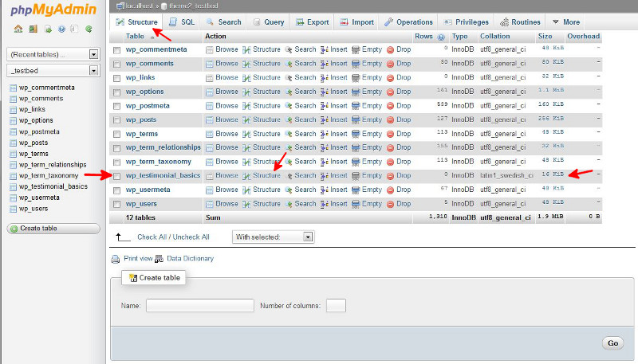The image size is (638, 364).
Task: Open the Routines tab
Action: pyautogui.click(x=521, y=22)
